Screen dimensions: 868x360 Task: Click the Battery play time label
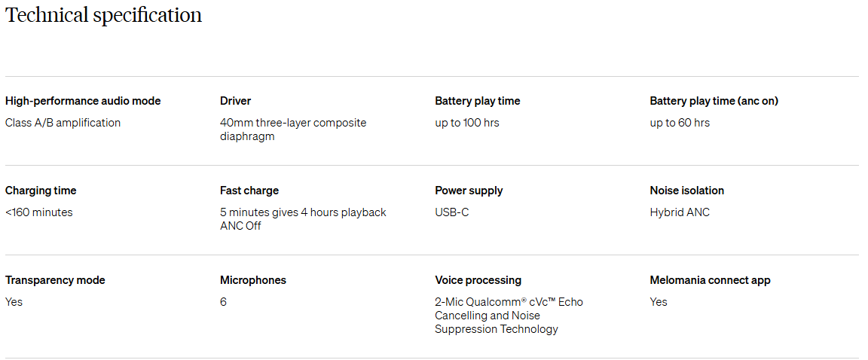(477, 101)
